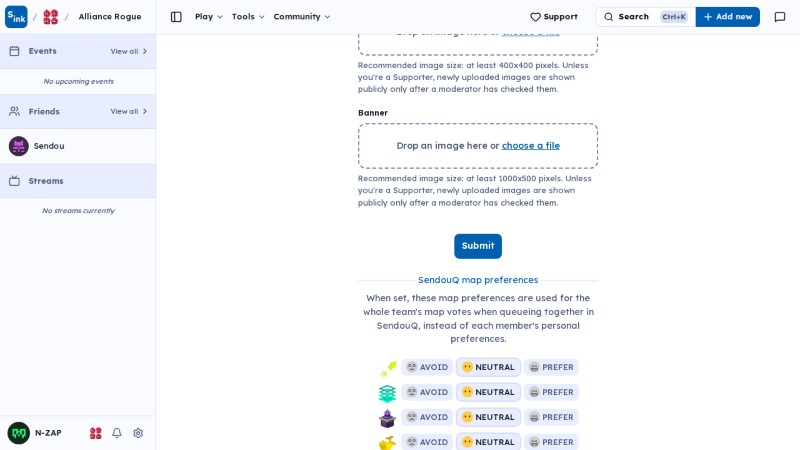Click the Friends people icon
Screen dimensions: 800x450
tap(14, 111)
